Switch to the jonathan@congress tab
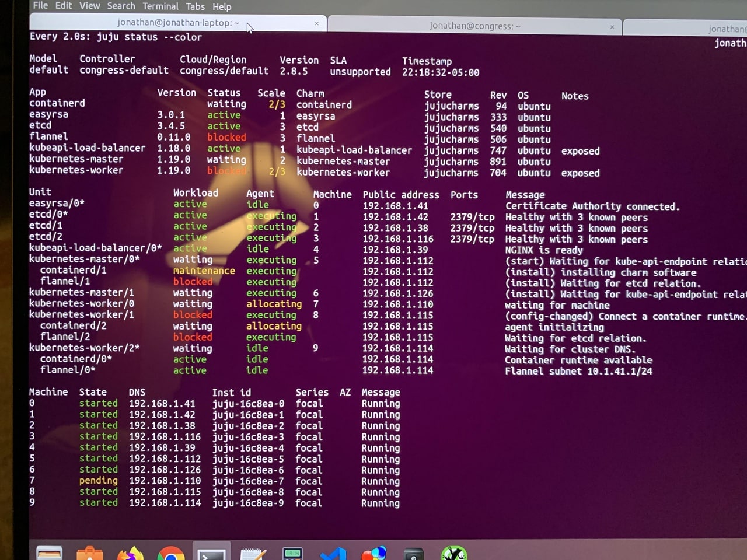 (x=474, y=26)
